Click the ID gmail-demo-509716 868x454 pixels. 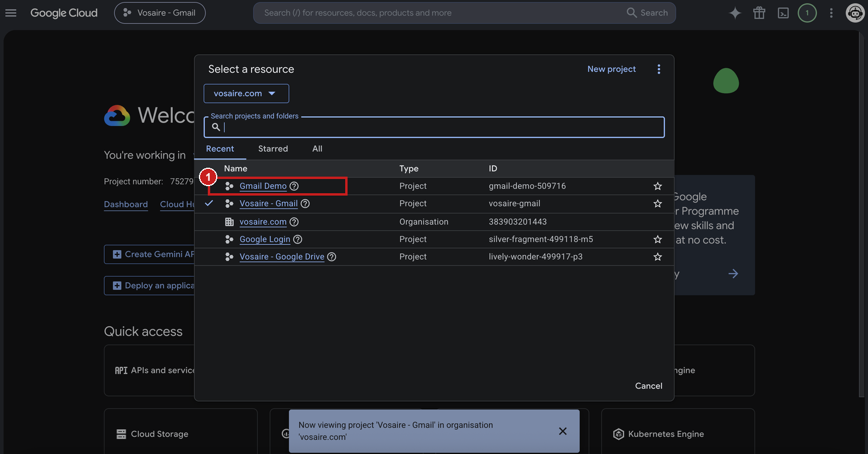pyautogui.click(x=528, y=186)
